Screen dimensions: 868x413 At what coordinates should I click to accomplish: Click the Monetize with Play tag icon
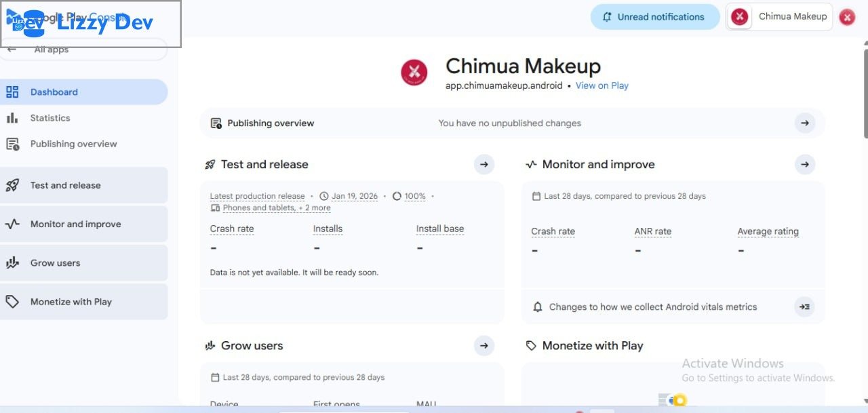click(x=12, y=302)
